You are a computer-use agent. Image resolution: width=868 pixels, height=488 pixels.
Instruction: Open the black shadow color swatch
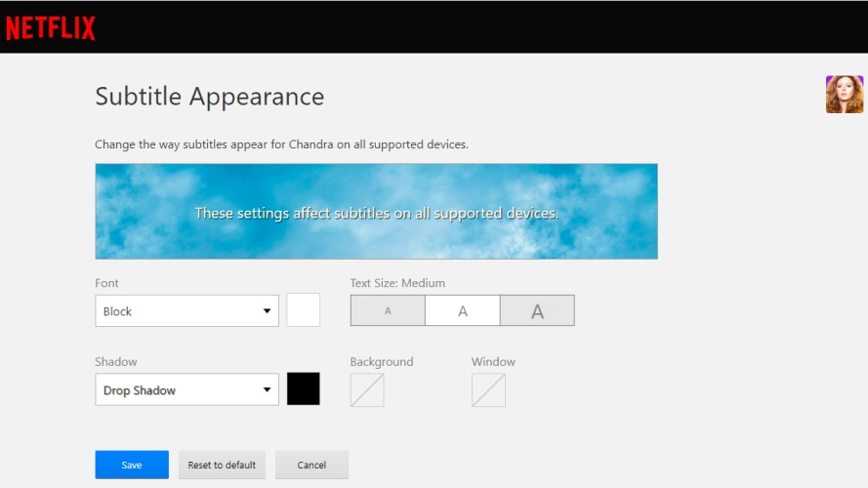click(x=304, y=389)
